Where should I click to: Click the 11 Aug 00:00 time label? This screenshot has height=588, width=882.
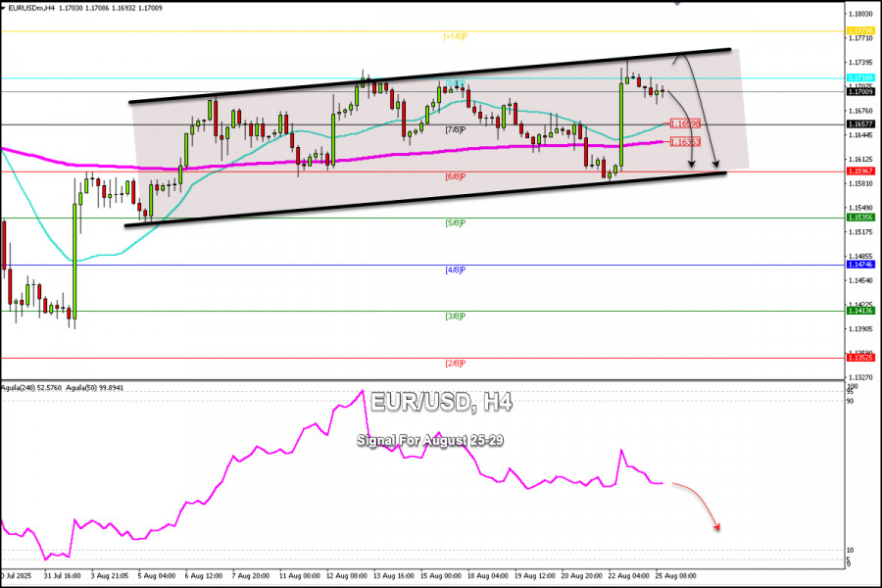coord(299,576)
